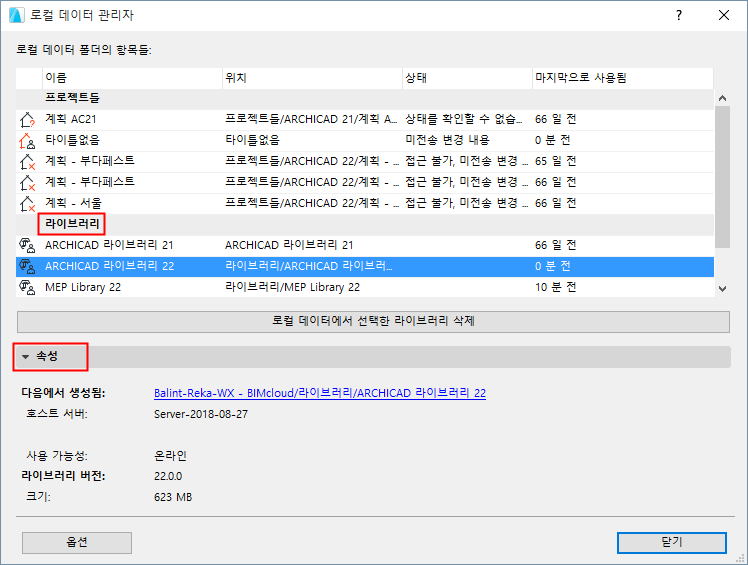
Task: Click scrollbar down arrow in the list
Action: click(x=723, y=289)
